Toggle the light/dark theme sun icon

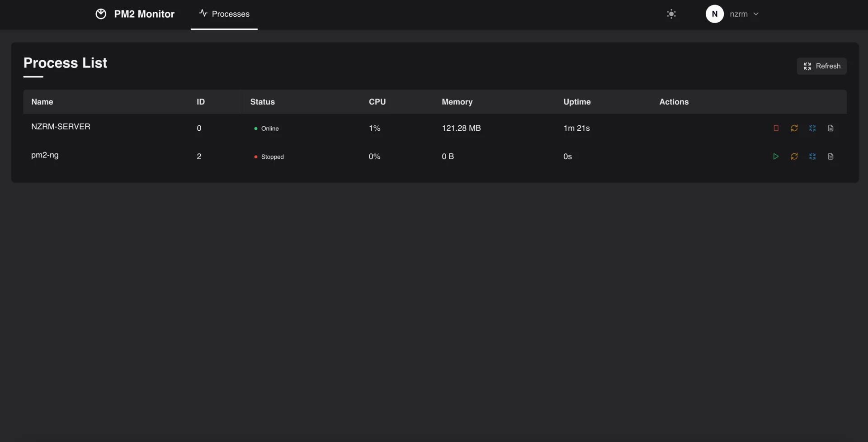coord(671,14)
